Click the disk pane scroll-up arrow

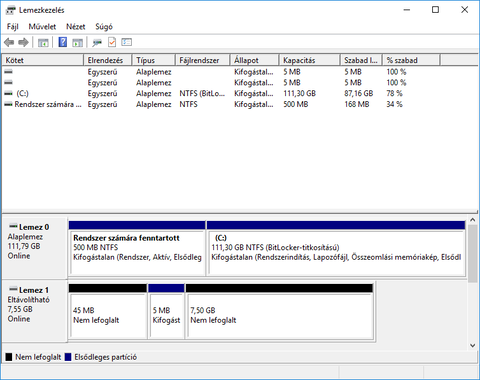472,220
